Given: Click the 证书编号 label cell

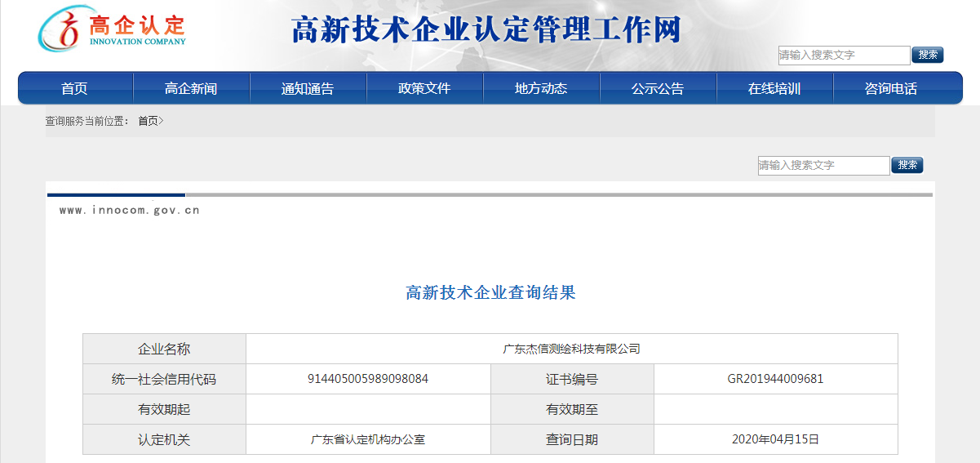Looking at the screenshot, I should [572, 379].
